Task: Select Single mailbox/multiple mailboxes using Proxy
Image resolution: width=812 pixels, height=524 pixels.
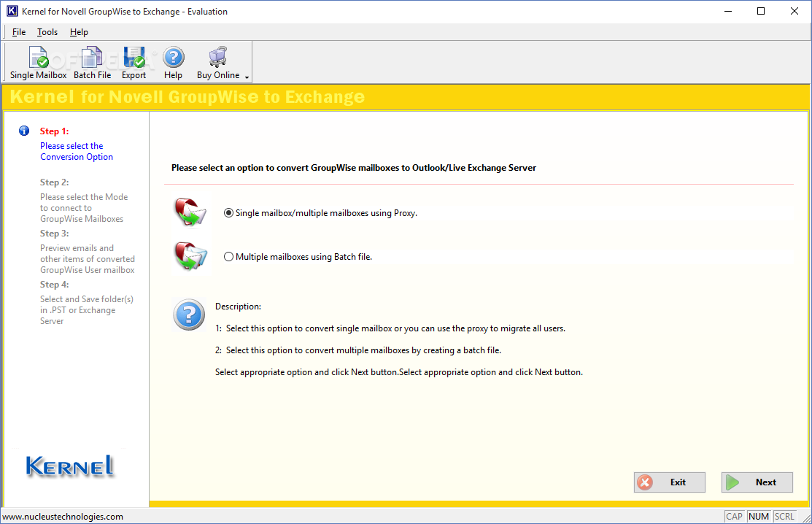Action: (320, 213)
